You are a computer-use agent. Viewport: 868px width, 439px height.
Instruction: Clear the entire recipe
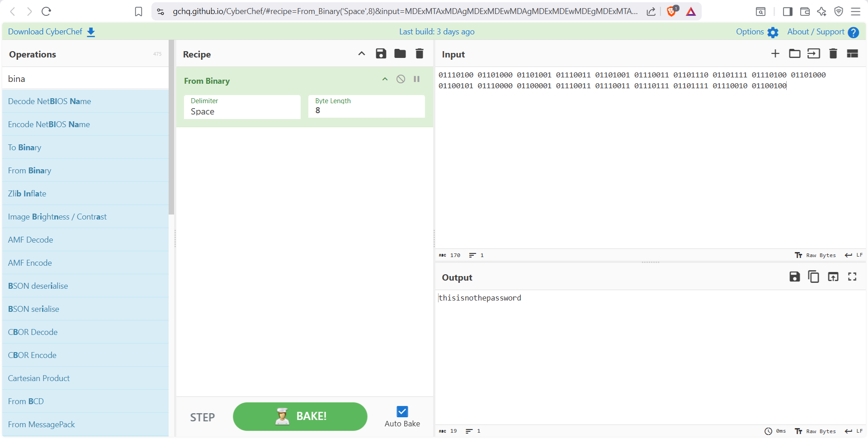point(419,53)
